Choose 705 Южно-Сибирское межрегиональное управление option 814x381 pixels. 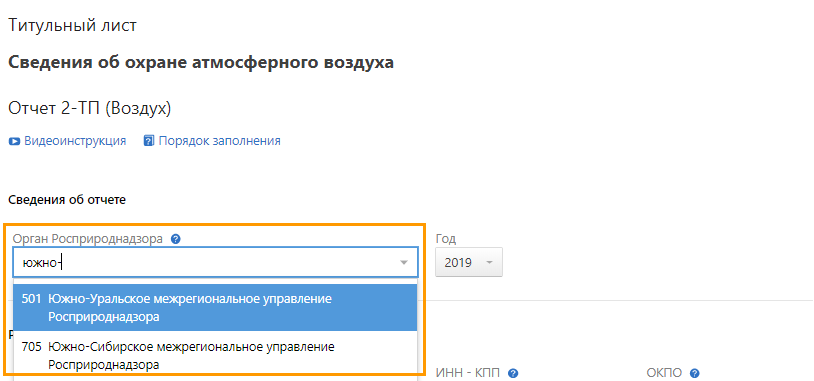pyautogui.click(x=215, y=356)
